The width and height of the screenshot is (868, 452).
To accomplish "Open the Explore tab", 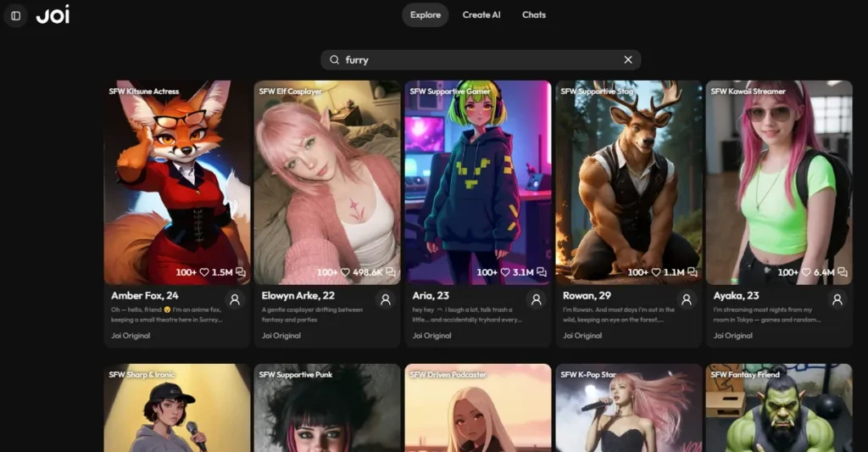I will point(426,15).
